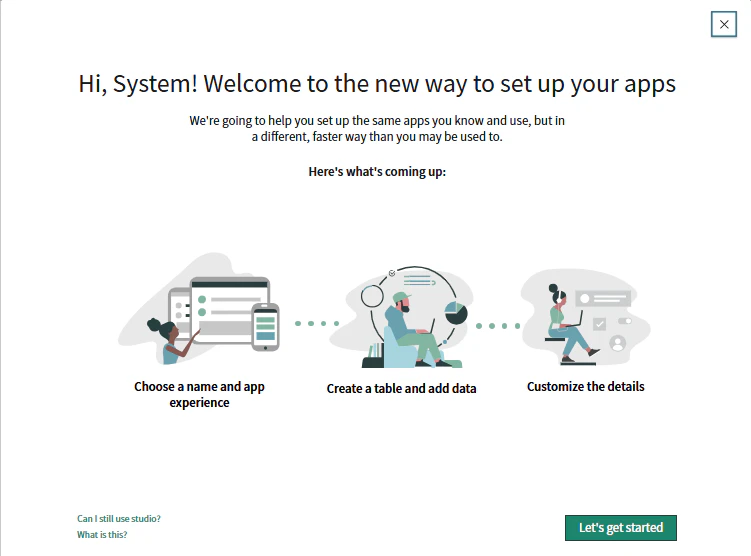
Task: Click the Let's get started button
Action: click(x=621, y=528)
